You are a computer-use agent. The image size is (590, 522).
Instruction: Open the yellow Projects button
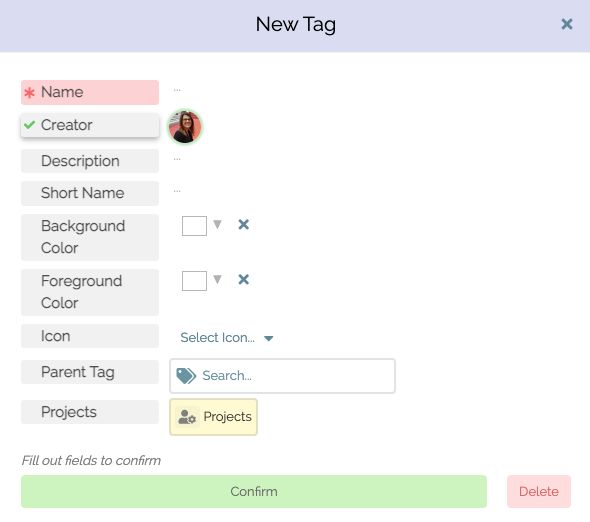(213, 417)
